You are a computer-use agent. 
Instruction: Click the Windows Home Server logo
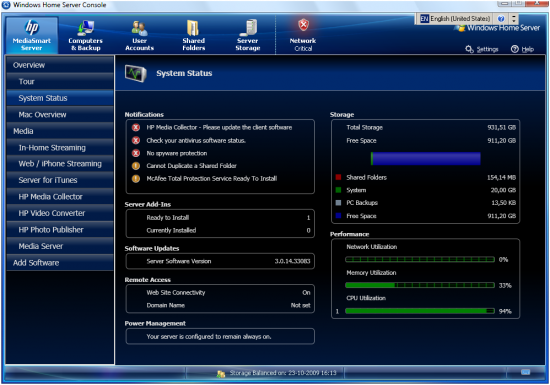pyautogui.click(x=498, y=28)
